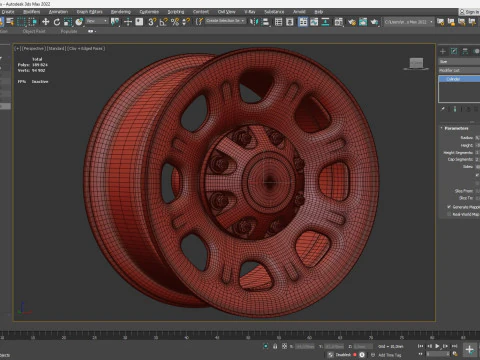Click the Align tool icon
480x360 pixels.
tap(266, 22)
